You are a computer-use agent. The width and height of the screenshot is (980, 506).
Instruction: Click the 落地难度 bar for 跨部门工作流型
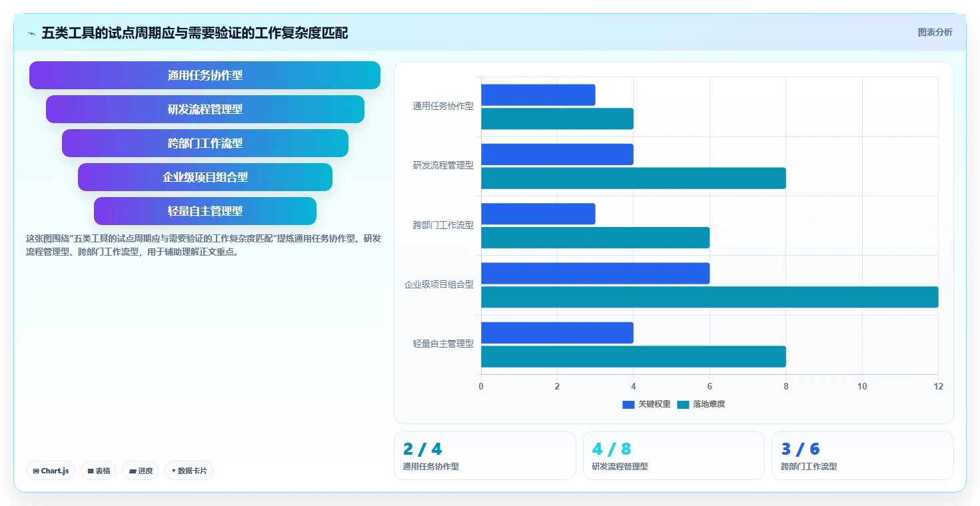pos(595,238)
